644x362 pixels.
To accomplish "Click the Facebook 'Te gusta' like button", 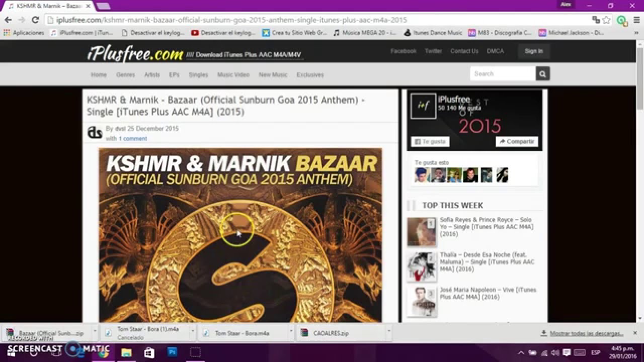I will click(x=430, y=141).
